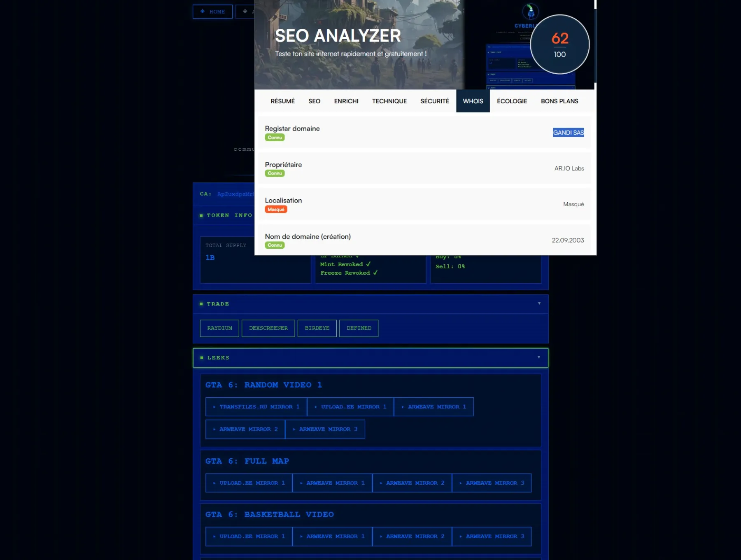Select the WHOIS tab
This screenshot has width=741, height=560.
click(473, 101)
